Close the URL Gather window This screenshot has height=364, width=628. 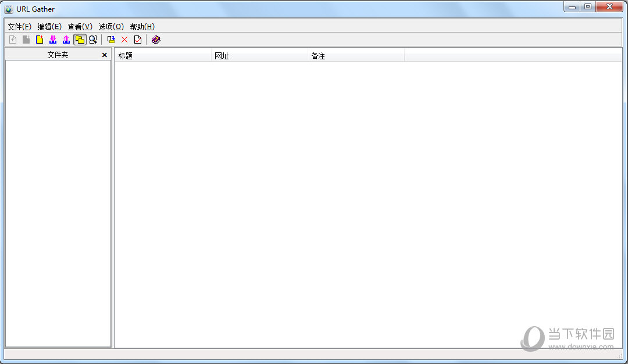click(609, 7)
